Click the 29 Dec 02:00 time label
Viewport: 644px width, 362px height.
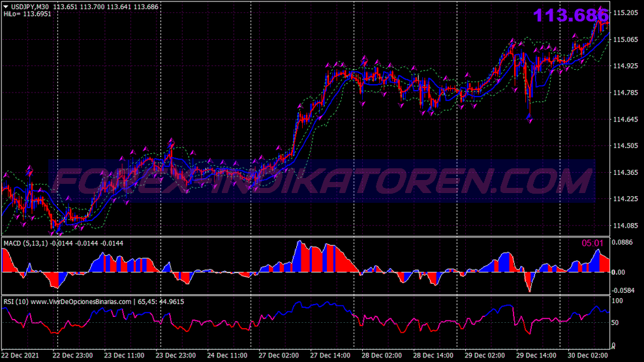[485, 355]
